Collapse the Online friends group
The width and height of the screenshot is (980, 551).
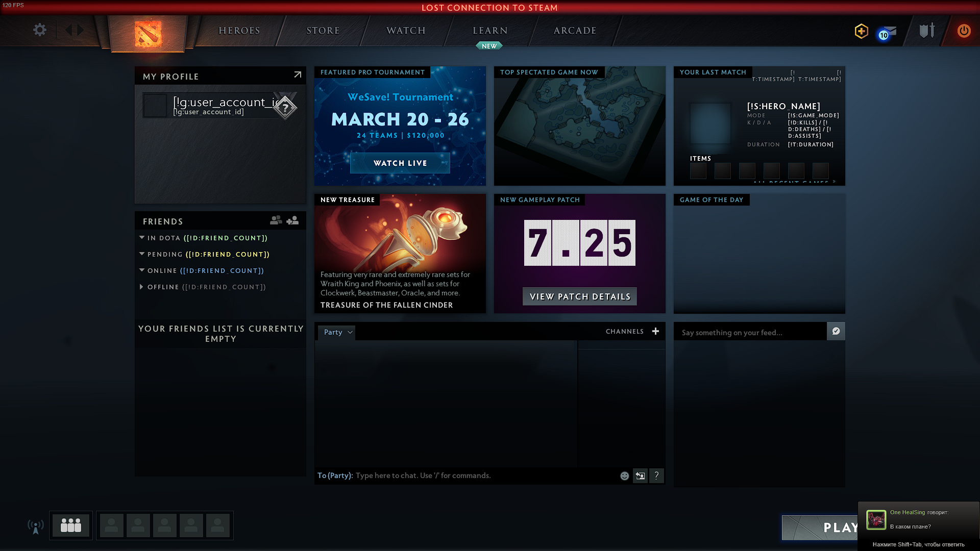coord(142,270)
